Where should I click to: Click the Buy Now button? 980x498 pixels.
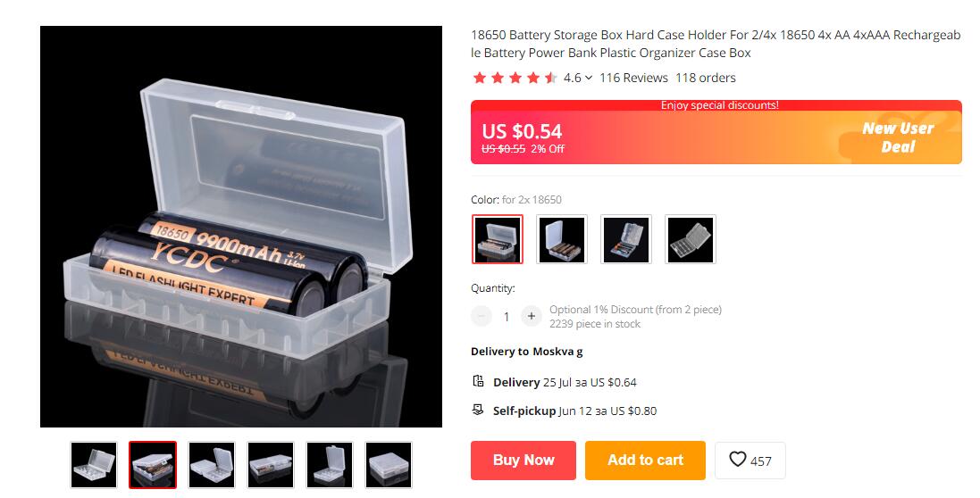pos(524,461)
